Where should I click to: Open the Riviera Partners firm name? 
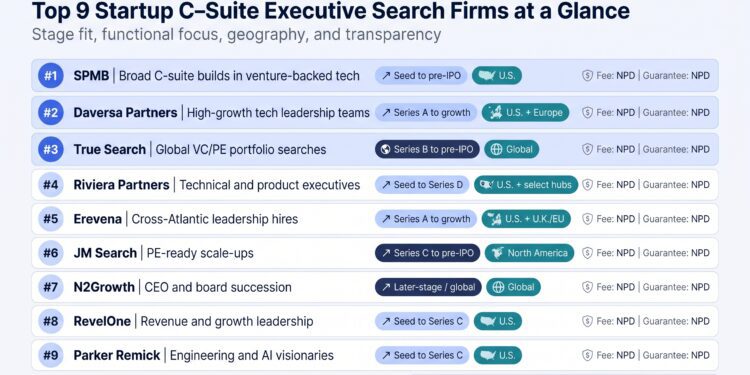tap(121, 185)
